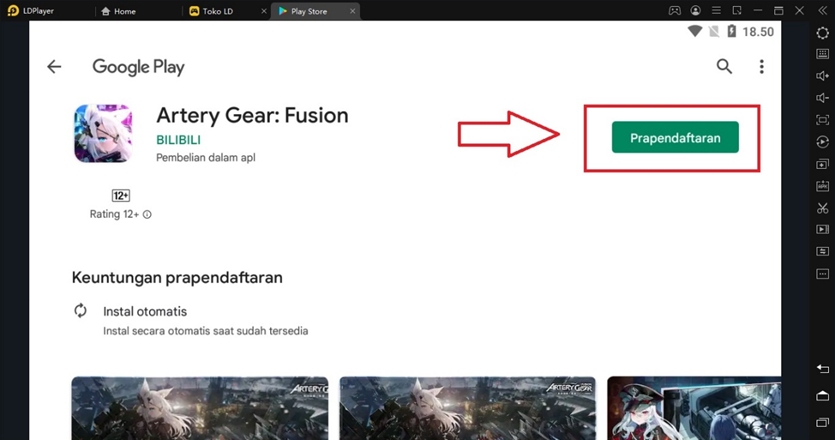Open the operation recorder sync icon
The image size is (835, 440).
click(822, 142)
